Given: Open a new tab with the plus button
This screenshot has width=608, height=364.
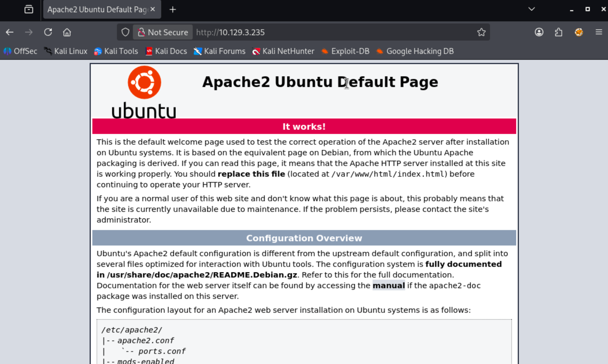Looking at the screenshot, I should (x=172, y=9).
